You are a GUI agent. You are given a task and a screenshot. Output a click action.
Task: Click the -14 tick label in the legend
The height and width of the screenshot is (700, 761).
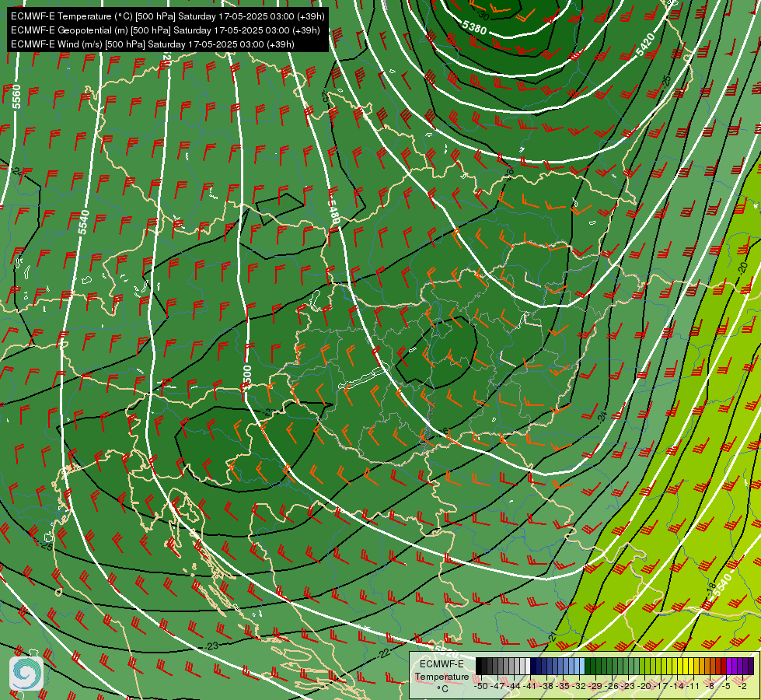677,687
